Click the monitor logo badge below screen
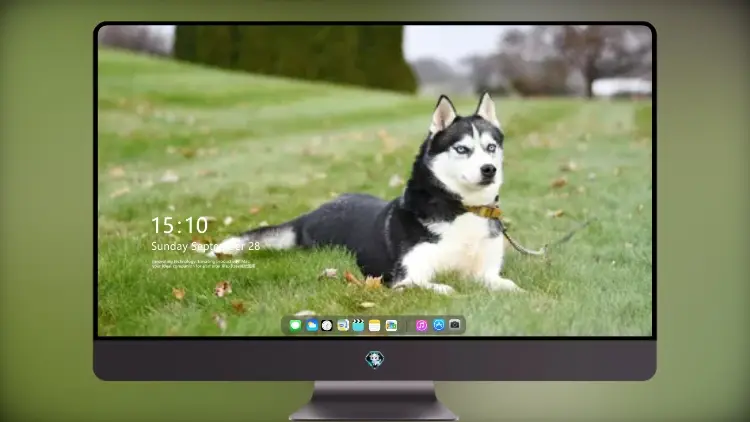 [375, 359]
